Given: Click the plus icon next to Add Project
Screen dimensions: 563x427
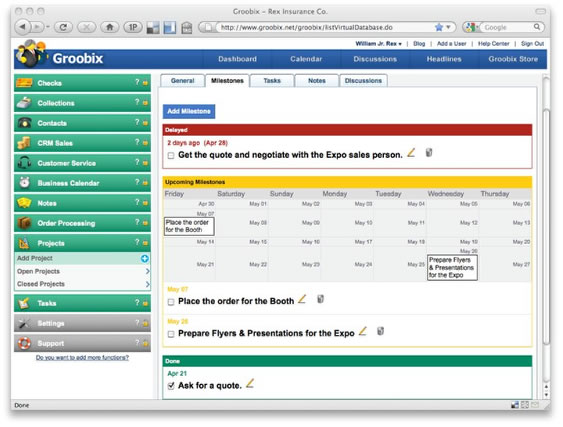Looking at the screenshot, I should coord(144,259).
